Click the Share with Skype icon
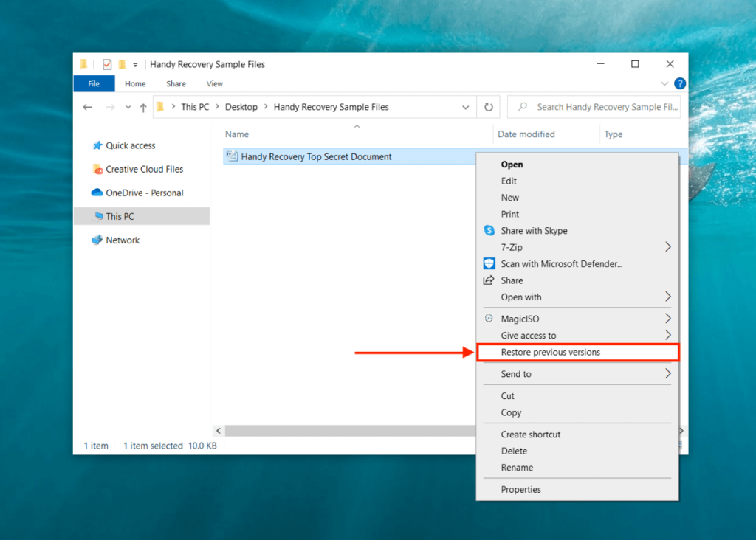 489,230
